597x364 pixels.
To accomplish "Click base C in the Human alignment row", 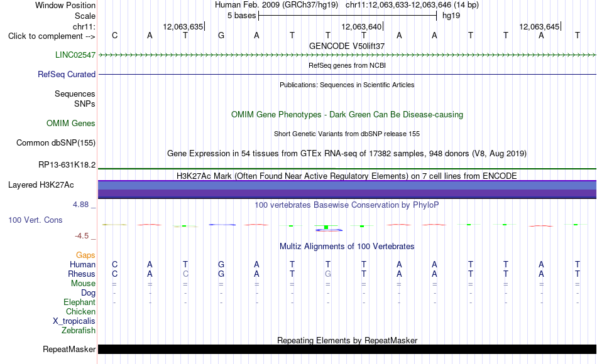I will coord(114,264).
